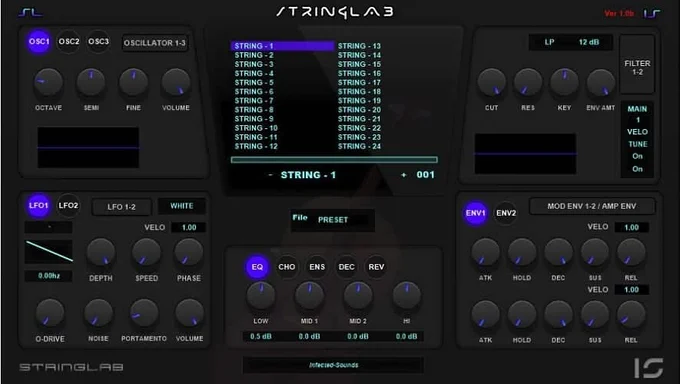Image resolution: width=680 pixels, height=384 pixels.
Task: Click the oscillator SEMI knob
Action: [x=91, y=82]
